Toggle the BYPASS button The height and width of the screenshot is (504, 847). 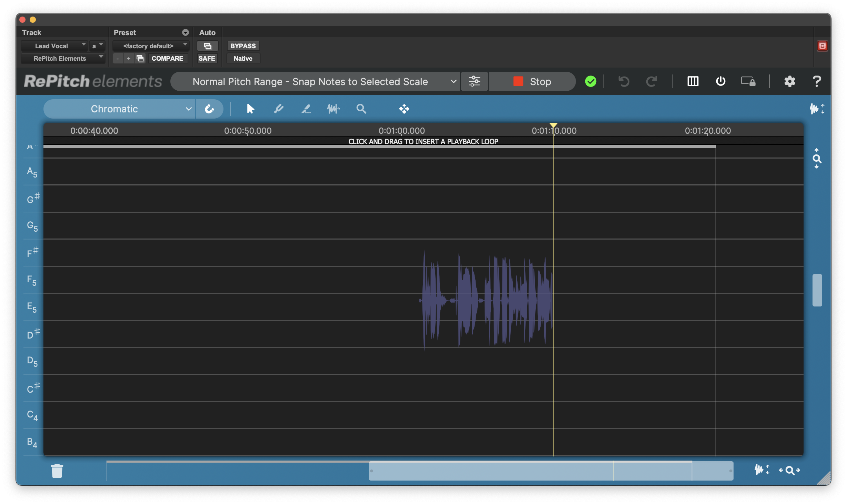coord(243,46)
